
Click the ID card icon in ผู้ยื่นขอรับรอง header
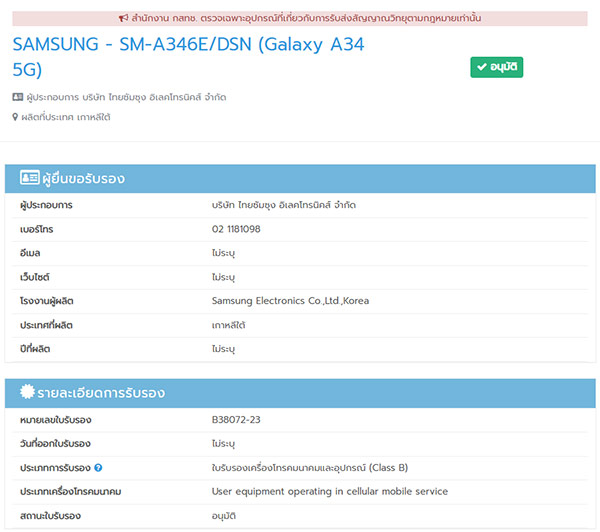[x=29, y=178]
